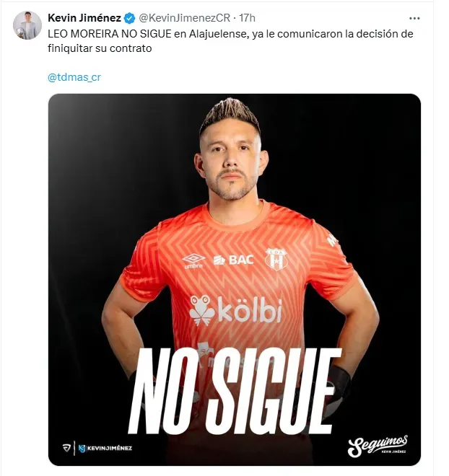Click the KEVINJIMÉNEZ watermark logo in image

click(105, 448)
